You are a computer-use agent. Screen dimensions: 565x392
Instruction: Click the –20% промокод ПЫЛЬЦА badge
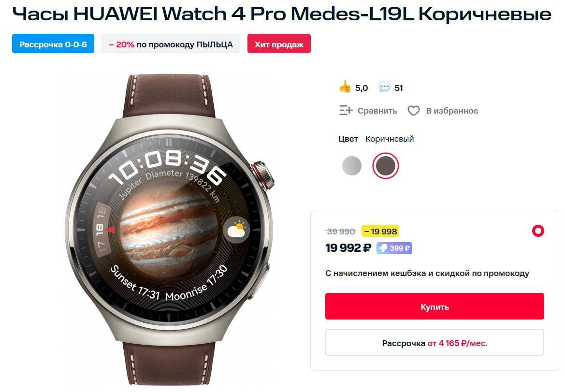[171, 44]
